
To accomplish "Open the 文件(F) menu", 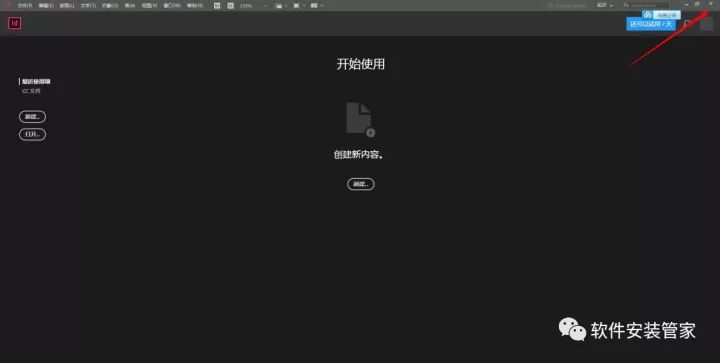I will (25, 6).
